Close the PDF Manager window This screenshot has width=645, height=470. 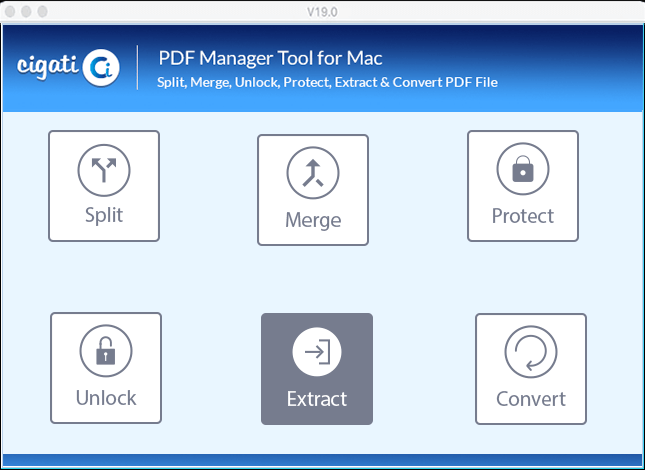(10, 12)
